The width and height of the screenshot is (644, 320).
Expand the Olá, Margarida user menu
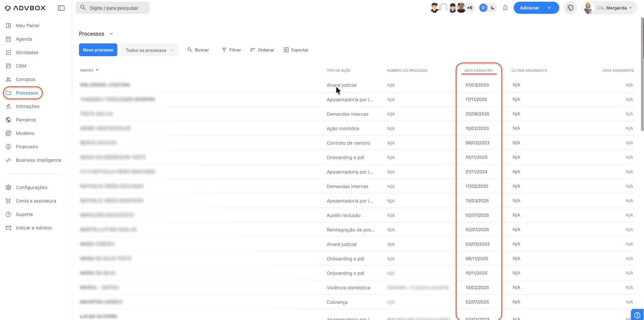609,8
